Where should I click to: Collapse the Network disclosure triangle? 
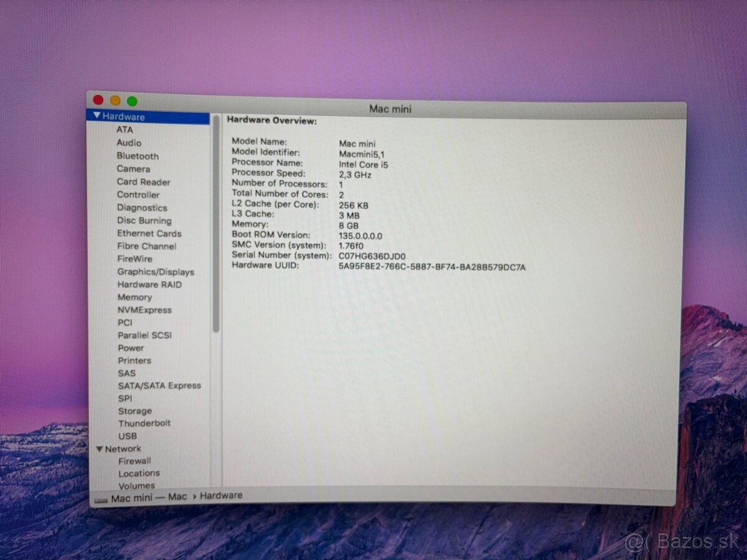coord(100,448)
